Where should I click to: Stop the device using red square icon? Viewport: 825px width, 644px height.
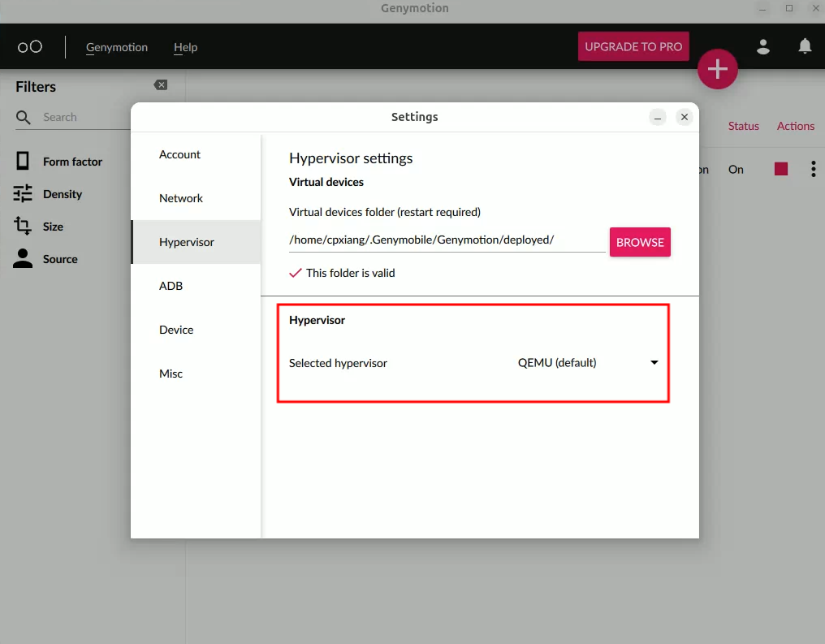coord(780,169)
